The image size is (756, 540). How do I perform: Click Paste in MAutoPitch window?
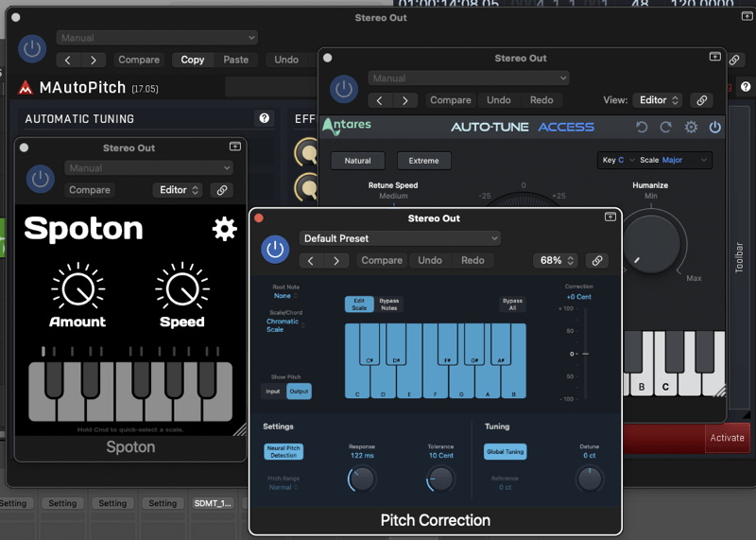(235, 60)
